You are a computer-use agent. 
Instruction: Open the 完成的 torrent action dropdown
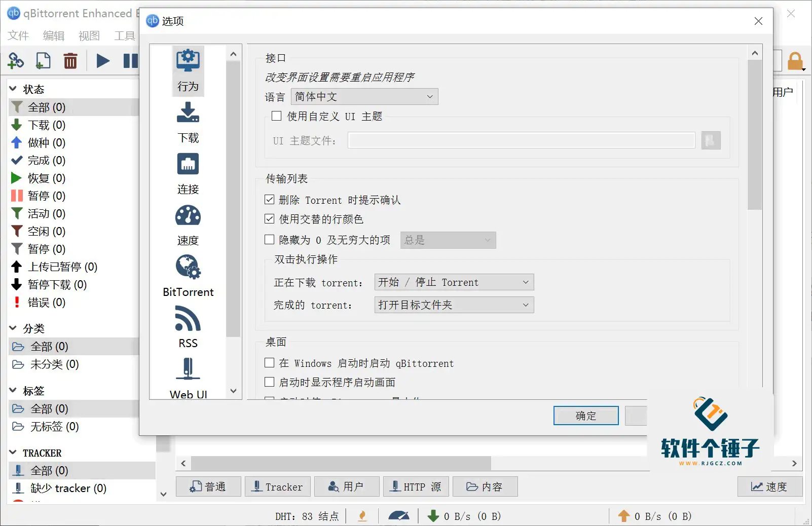[454, 305]
